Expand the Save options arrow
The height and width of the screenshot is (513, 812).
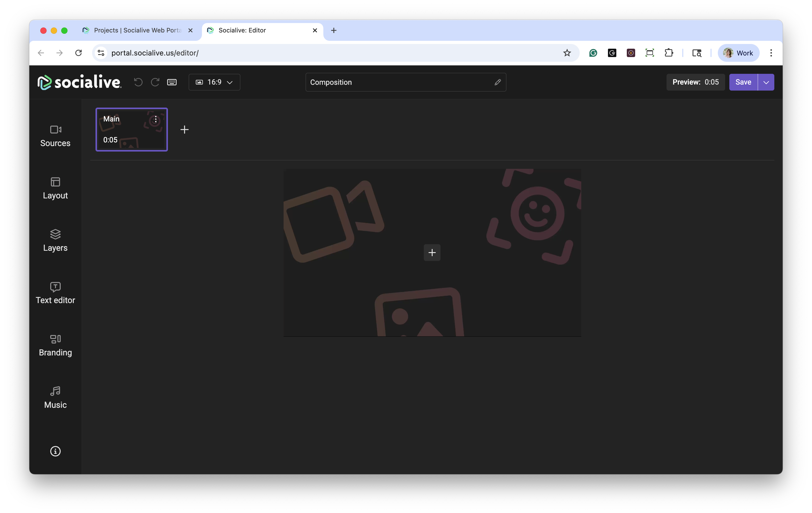tap(766, 82)
